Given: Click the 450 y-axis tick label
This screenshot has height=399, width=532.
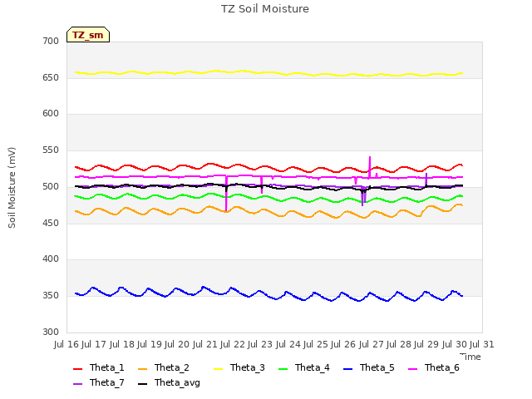Looking at the screenshot, I should coord(51,224).
